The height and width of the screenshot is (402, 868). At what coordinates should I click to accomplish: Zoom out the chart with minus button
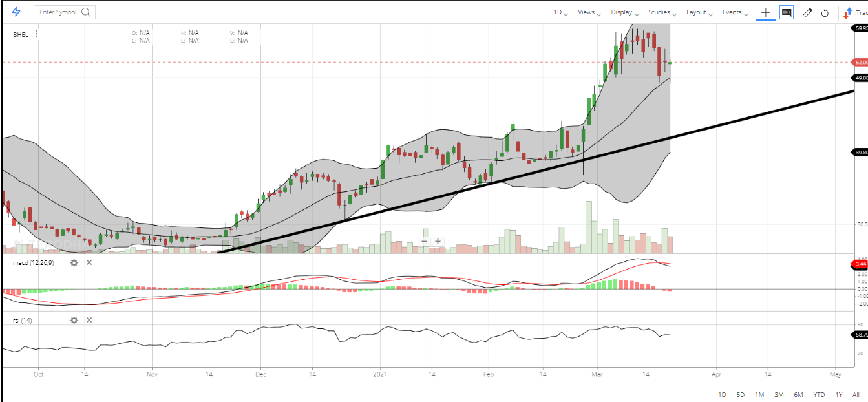[x=425, y=241]
